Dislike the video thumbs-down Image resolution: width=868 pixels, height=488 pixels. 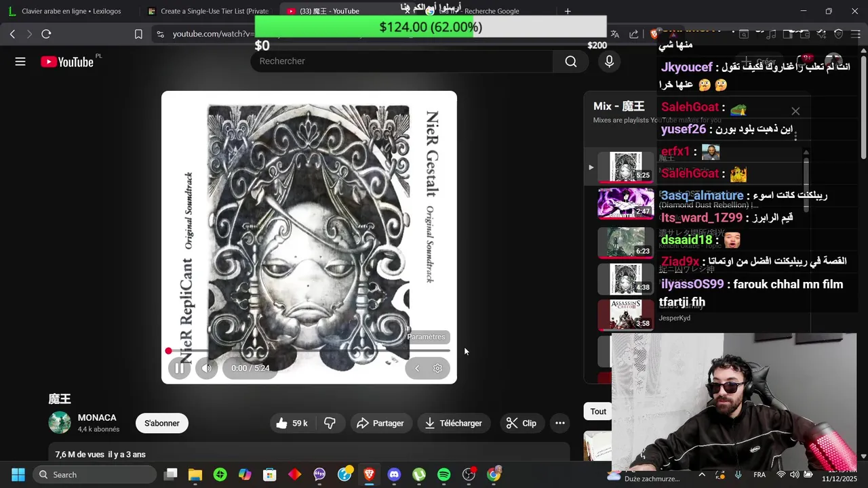coord(330,423)
